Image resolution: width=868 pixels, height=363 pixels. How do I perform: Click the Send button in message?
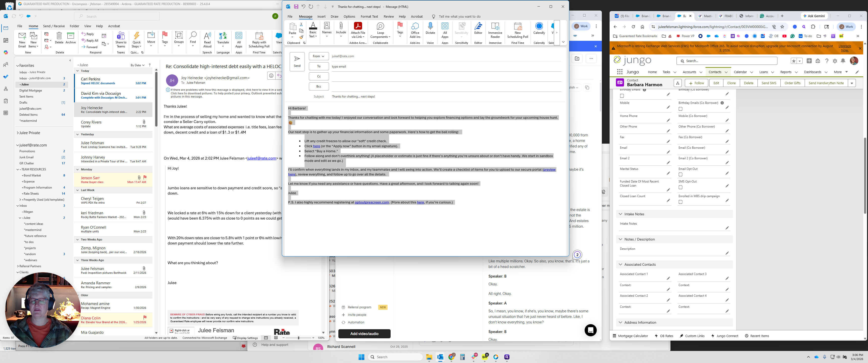297,61
